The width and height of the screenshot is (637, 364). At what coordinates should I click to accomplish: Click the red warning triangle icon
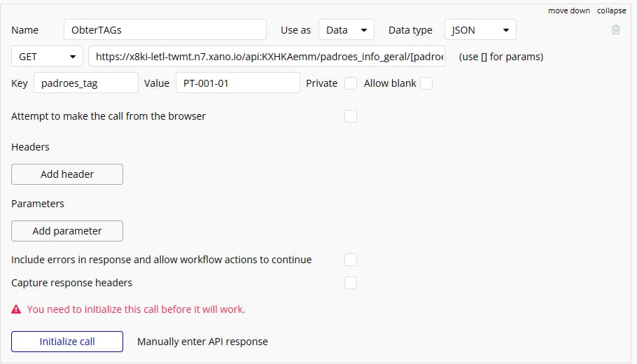click(x=16, y=309)
